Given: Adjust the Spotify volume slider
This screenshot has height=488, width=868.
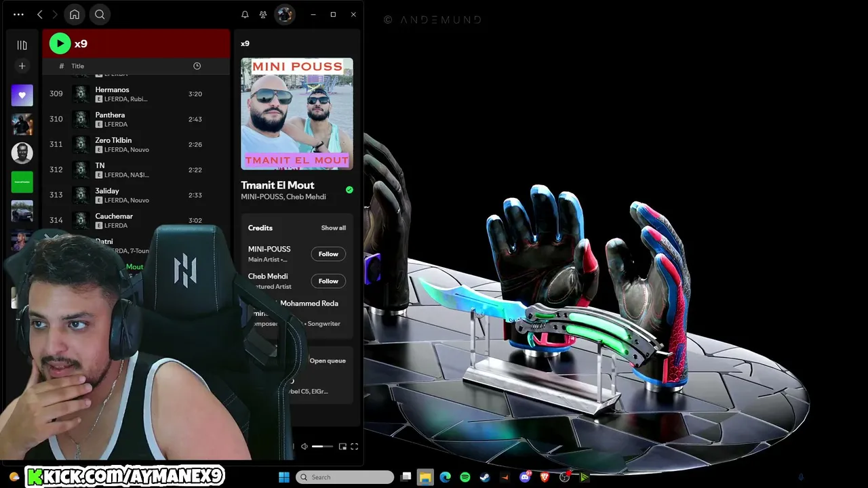Looking at the screenshot, I should [322, 447].
